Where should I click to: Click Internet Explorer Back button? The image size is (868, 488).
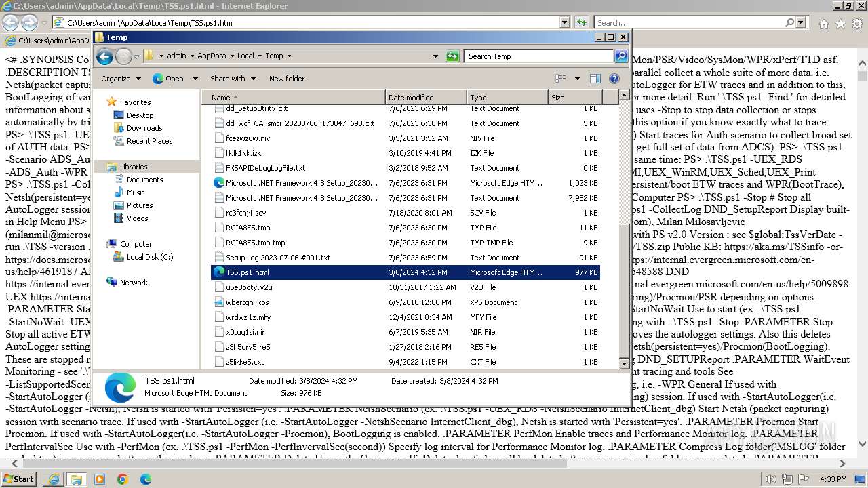[x=11, y=23]
